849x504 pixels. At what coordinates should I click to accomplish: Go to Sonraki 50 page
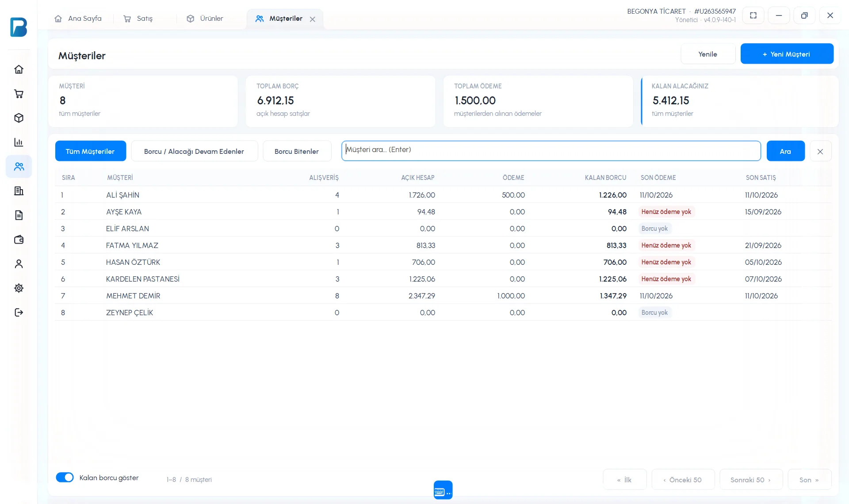[751, 480]
